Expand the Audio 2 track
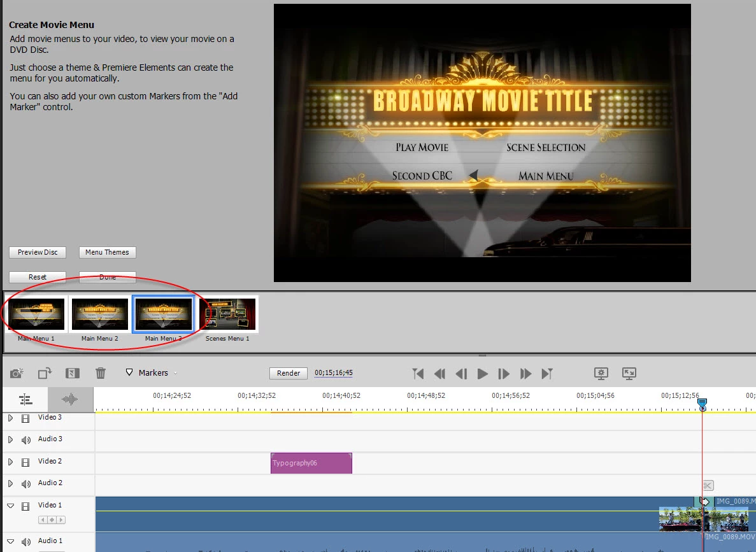Image resolution: width=756 pixels, height=552 pixels. point(10,483)
